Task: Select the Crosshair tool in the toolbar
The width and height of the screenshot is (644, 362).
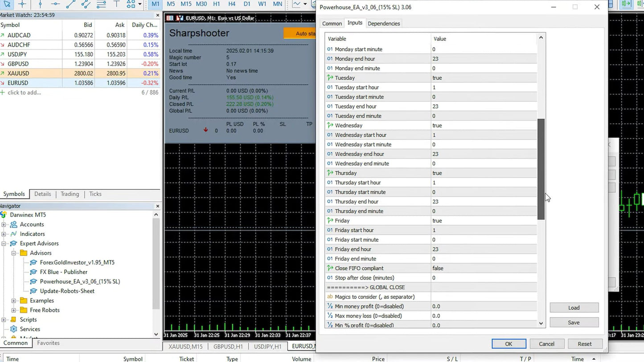Action: (x=22, y=5)
